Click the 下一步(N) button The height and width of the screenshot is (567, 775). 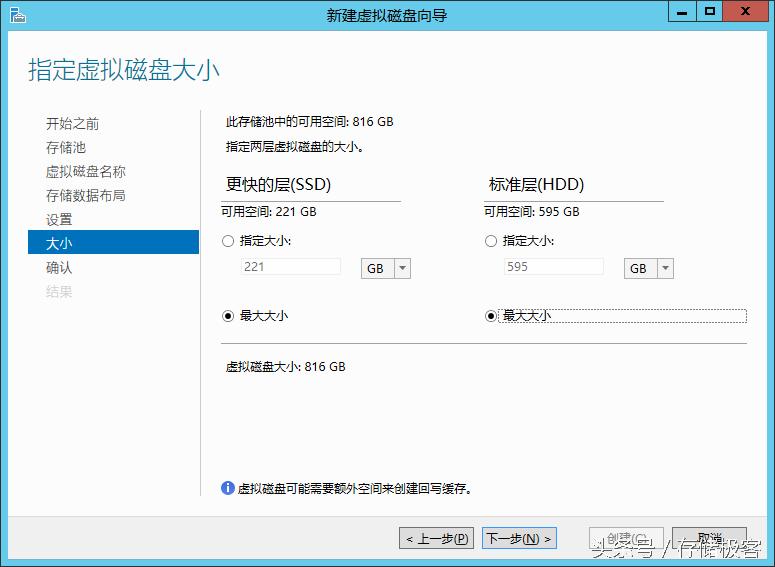519,538
